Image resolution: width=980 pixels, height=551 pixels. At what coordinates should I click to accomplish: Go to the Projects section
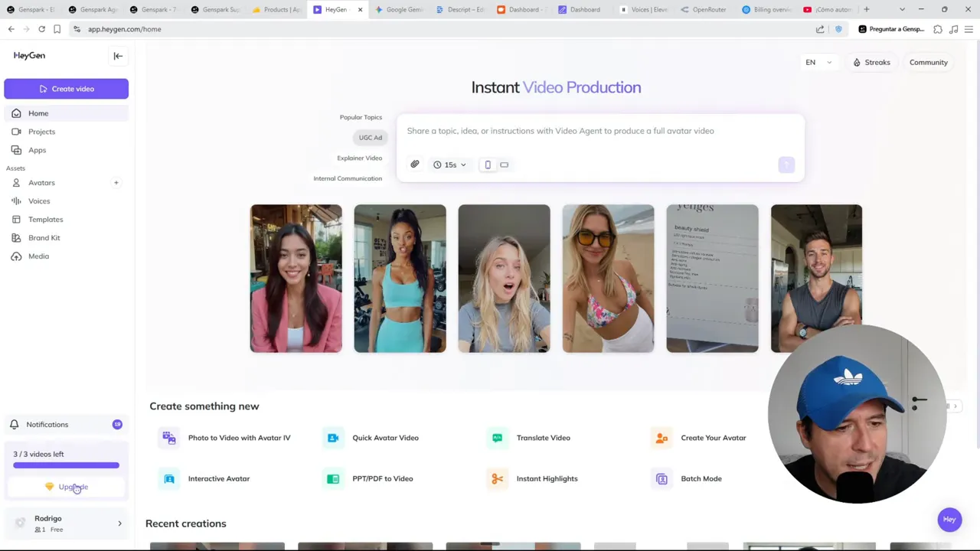pyautogui.click(x=41, y=132)
